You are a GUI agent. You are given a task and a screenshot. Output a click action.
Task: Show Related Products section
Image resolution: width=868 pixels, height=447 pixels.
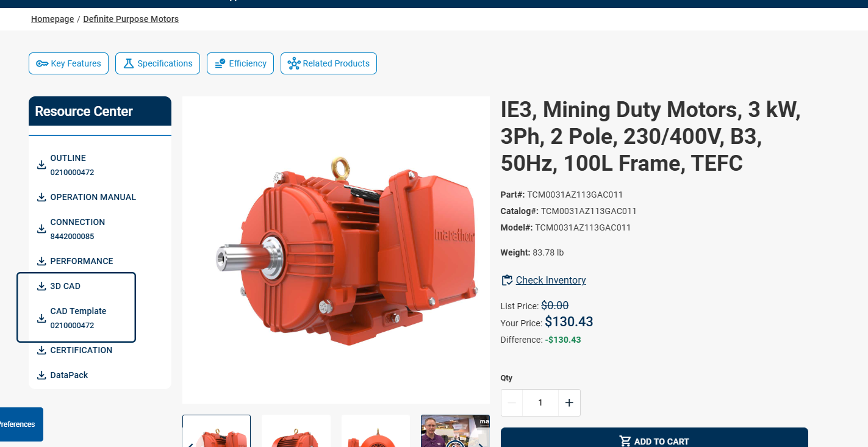329,63
